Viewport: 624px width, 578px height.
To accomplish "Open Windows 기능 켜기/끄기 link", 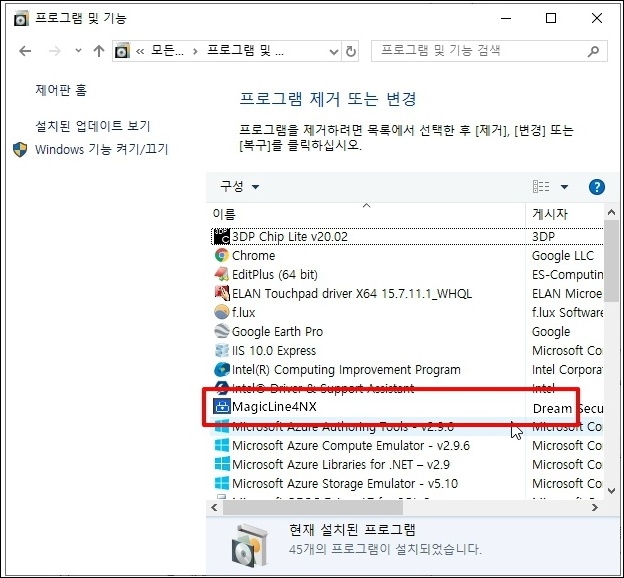I will point(101,149).
